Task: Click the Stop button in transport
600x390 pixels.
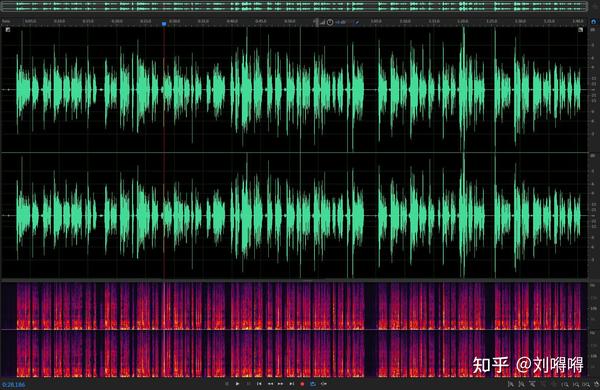Action: (227, 384)
